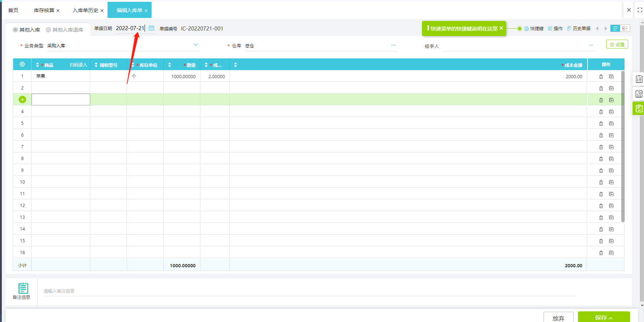Switch to the card layout view toggle
This screenshot has height=322, width=644.
pos(625,28)
